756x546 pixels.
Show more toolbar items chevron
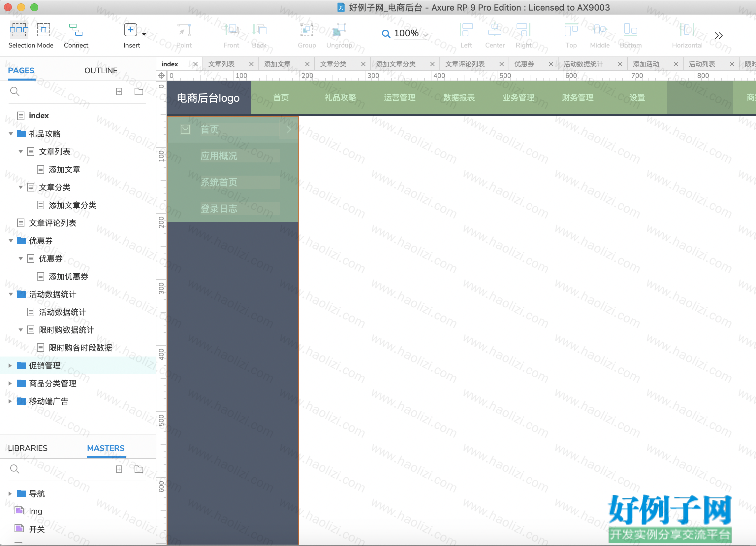[719, 35]
